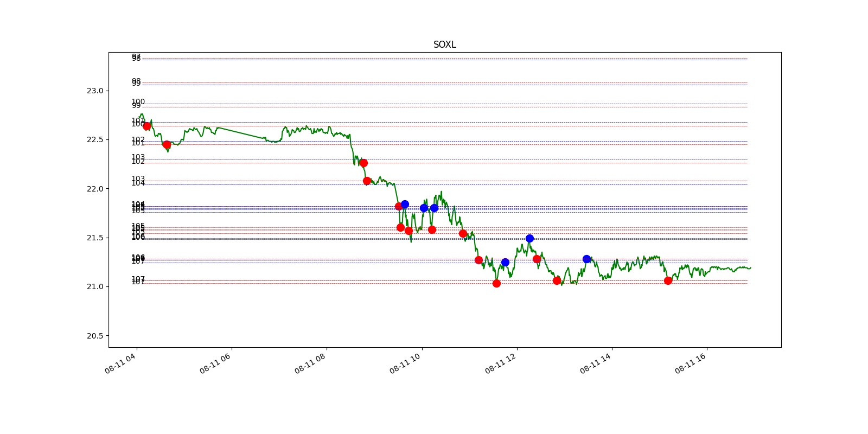Select the 21.5 y-axis tick label
The height and width of the screenshot is (434, 868).
pos(95,238)
